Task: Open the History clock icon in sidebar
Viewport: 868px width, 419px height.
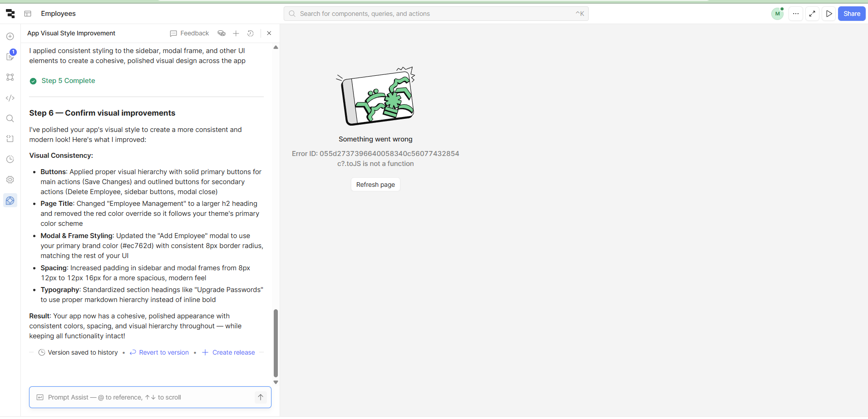Action: point(10,159)
